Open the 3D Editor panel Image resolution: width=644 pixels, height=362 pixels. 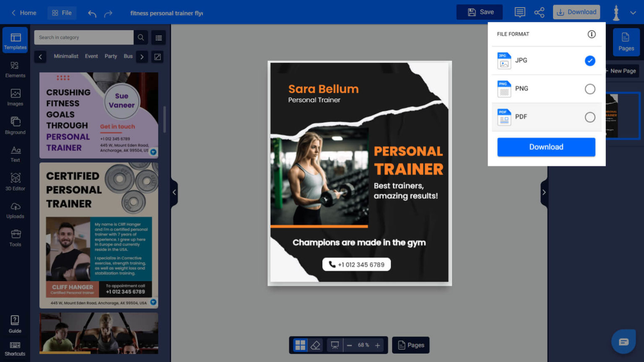(x=15, y=182)
